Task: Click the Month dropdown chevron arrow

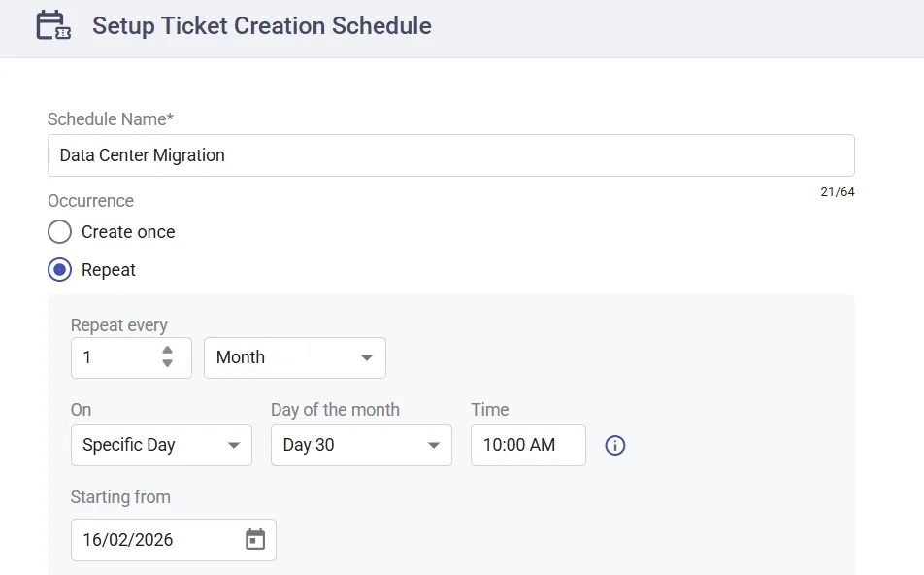Action: (x=368, y=357)
